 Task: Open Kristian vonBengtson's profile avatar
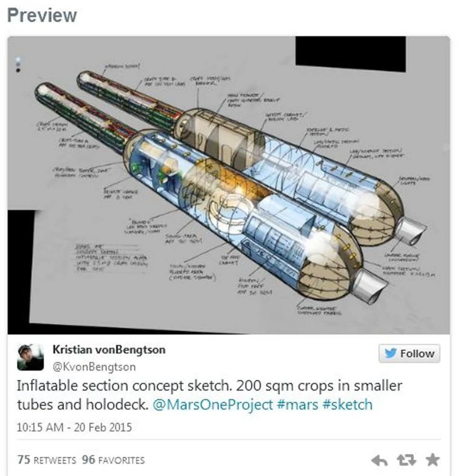pyautogui.click(x=30, y=357)
